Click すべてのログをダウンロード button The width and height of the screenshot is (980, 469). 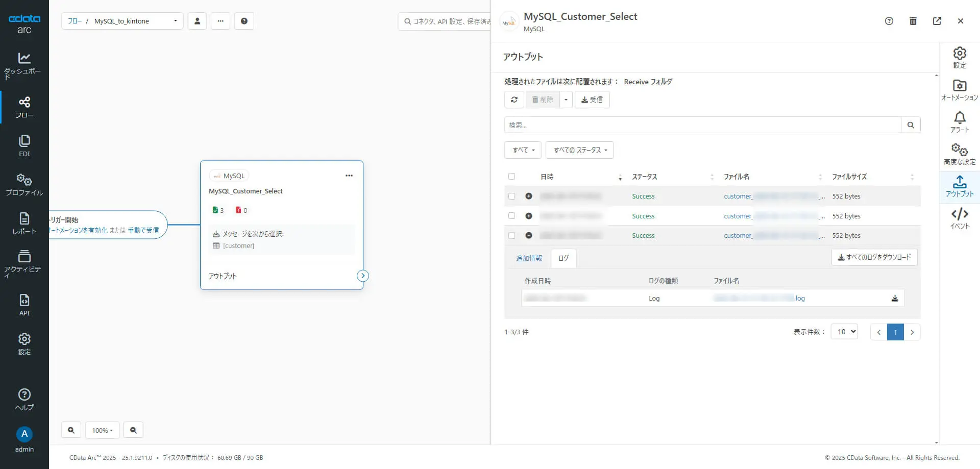(874, 257)
